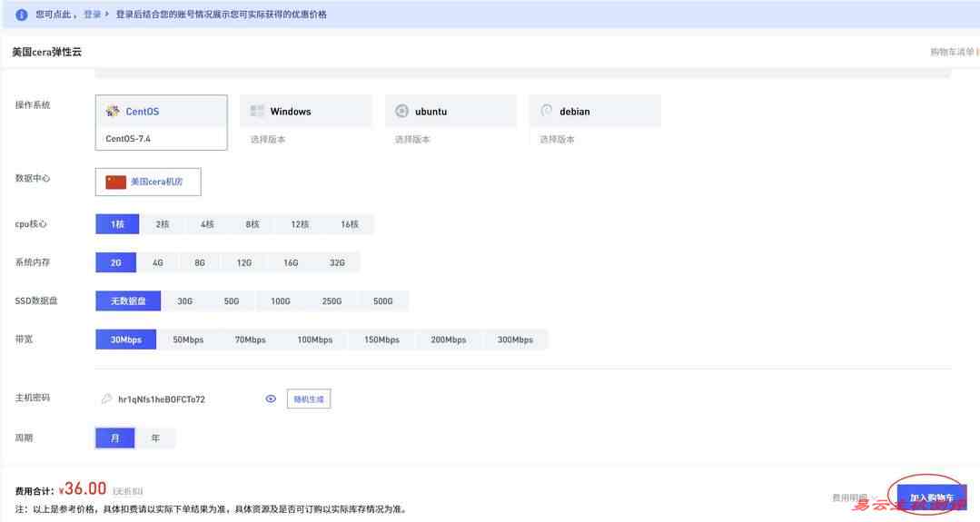This screenshot has height=522, width=980.
Task: Set bandwidth to 100Mbps
Action: tap(315, 340)
